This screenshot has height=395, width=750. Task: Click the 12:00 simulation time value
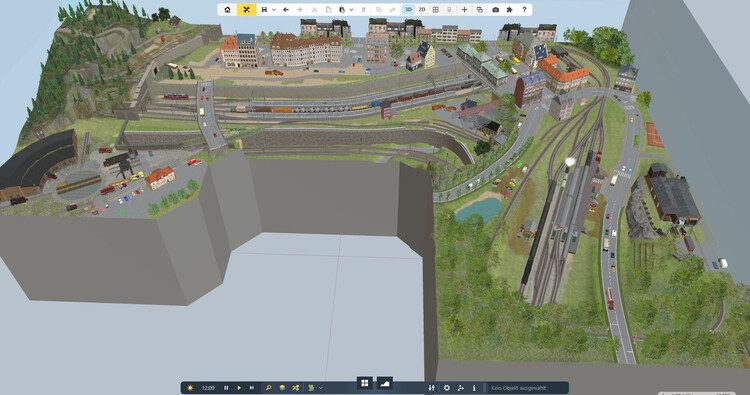[x=208, y=388]
